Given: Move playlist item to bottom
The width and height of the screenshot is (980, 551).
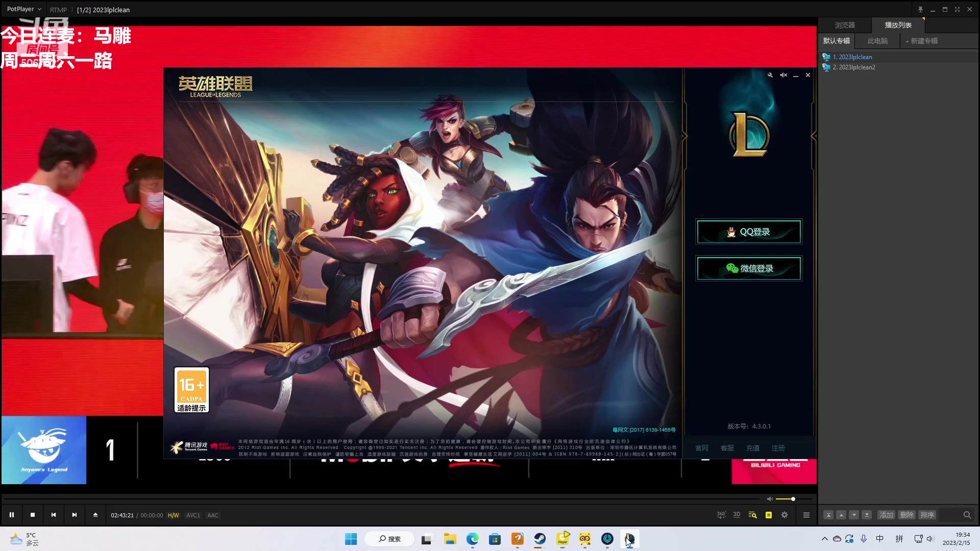Looking at the screenshot, I should click(x=867, y=515).
